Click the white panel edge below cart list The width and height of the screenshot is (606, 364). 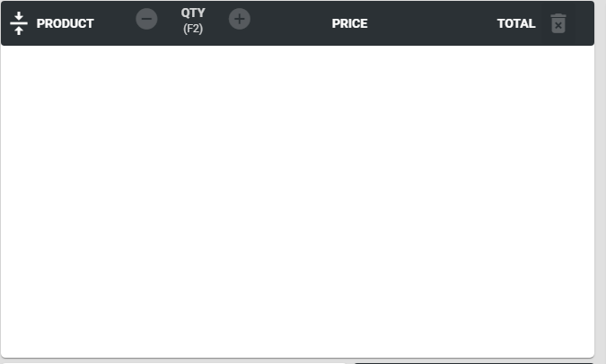coord(174,363)
